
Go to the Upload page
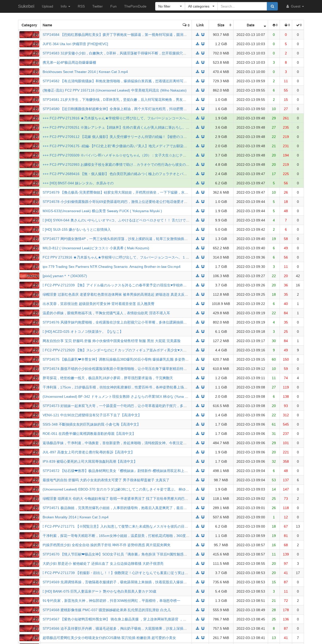47,6
